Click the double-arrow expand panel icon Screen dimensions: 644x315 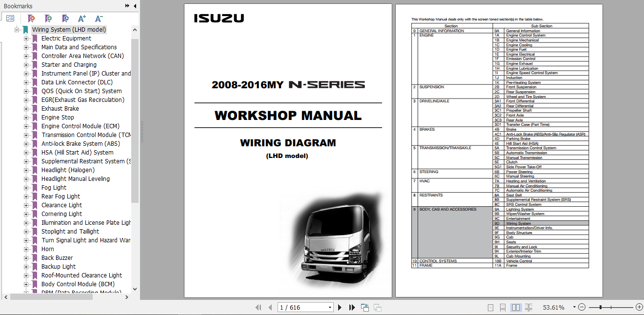pyautogui.click(x=127, y=6)
